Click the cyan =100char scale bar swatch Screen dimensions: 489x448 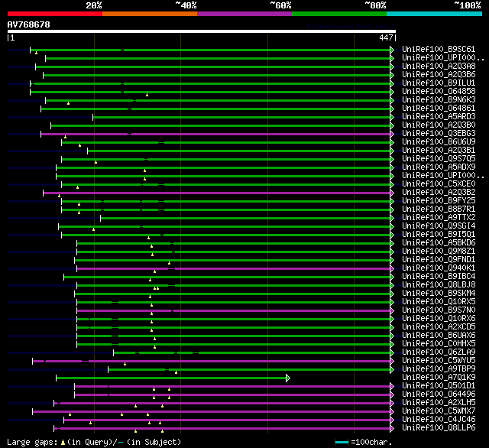342,442
